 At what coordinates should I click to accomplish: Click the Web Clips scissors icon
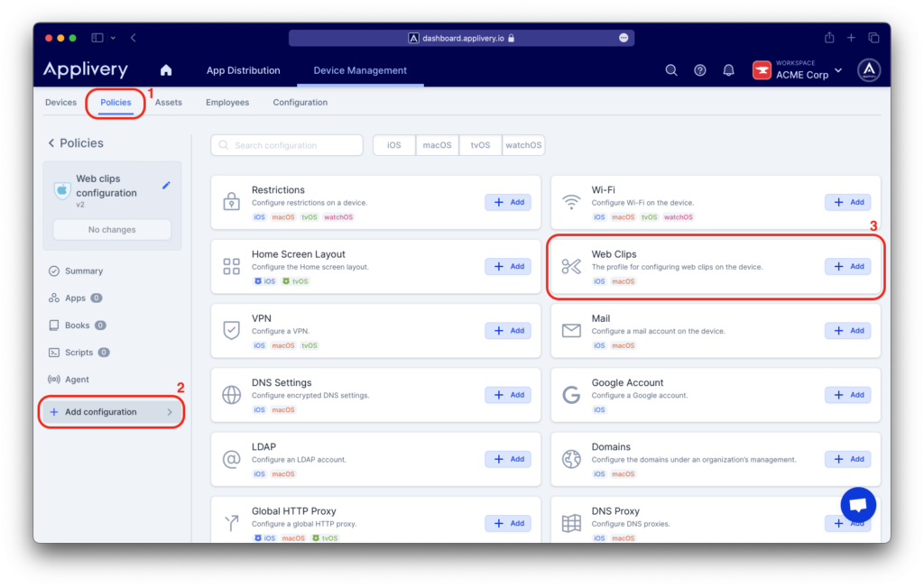pyautogui.click(x=571, y=266)
